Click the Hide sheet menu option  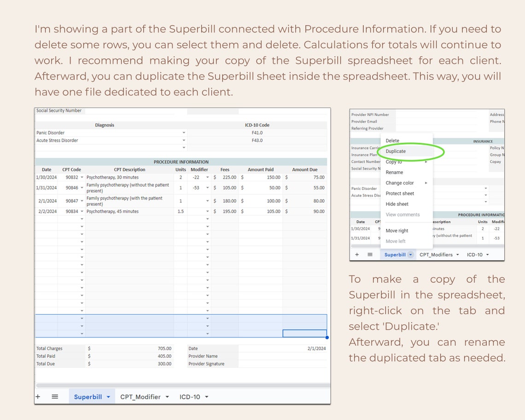tap(397, 204)
